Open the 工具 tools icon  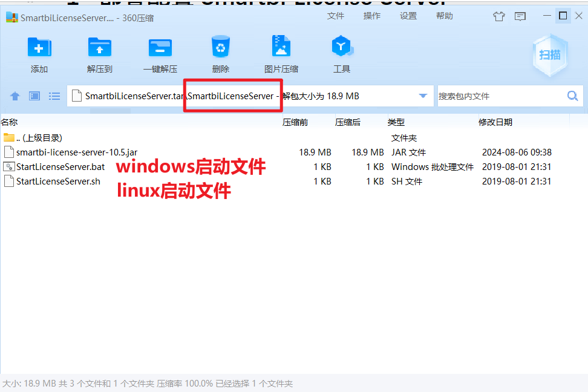coord(342,47)
